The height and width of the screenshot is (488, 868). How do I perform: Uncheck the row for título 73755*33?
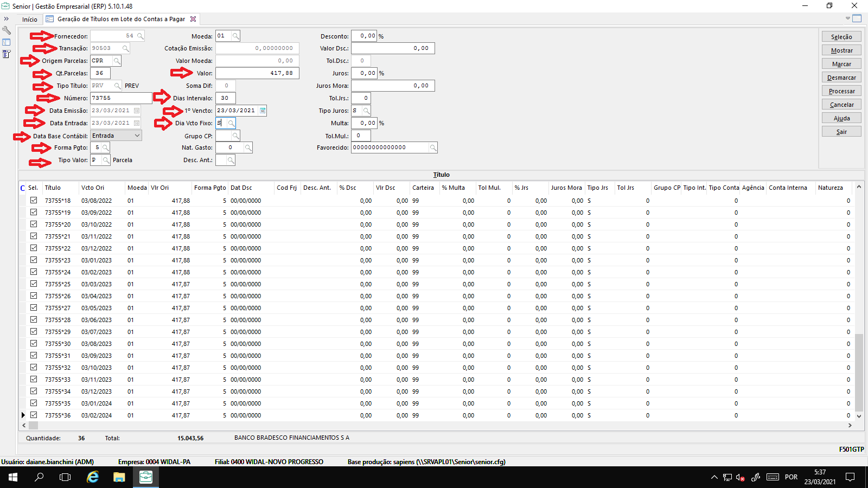pos(34,380)
